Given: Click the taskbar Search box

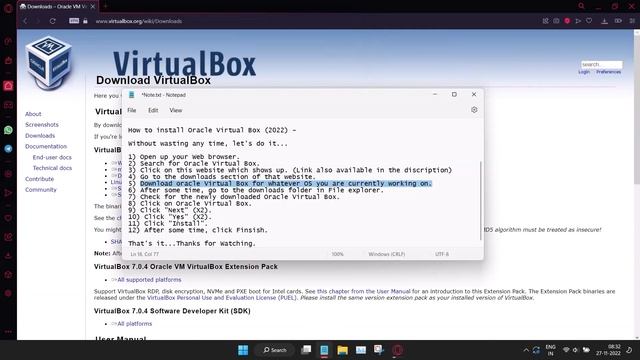Looking at the screenshot, I should click(x=275, y=350).
